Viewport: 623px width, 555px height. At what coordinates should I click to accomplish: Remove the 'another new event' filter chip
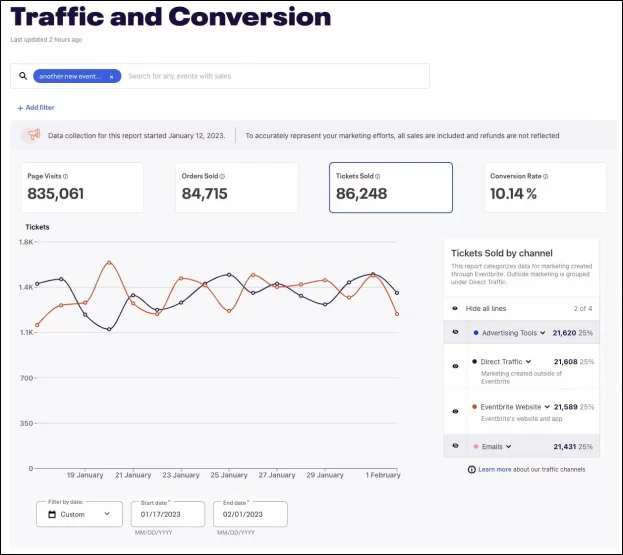pos(113,76)
